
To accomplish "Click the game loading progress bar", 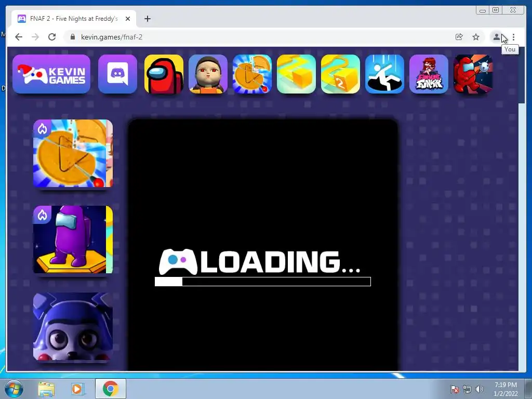I will pyautogui.click(x=262, y=282).
